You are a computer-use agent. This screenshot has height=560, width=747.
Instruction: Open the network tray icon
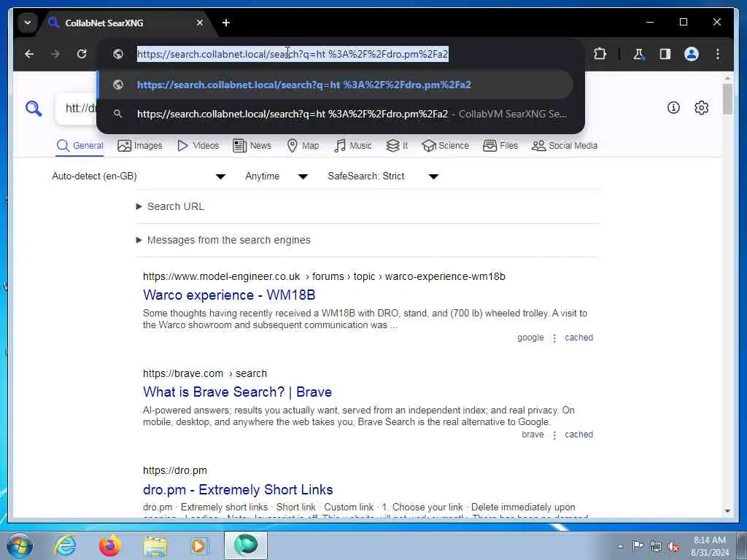point(656,546)
